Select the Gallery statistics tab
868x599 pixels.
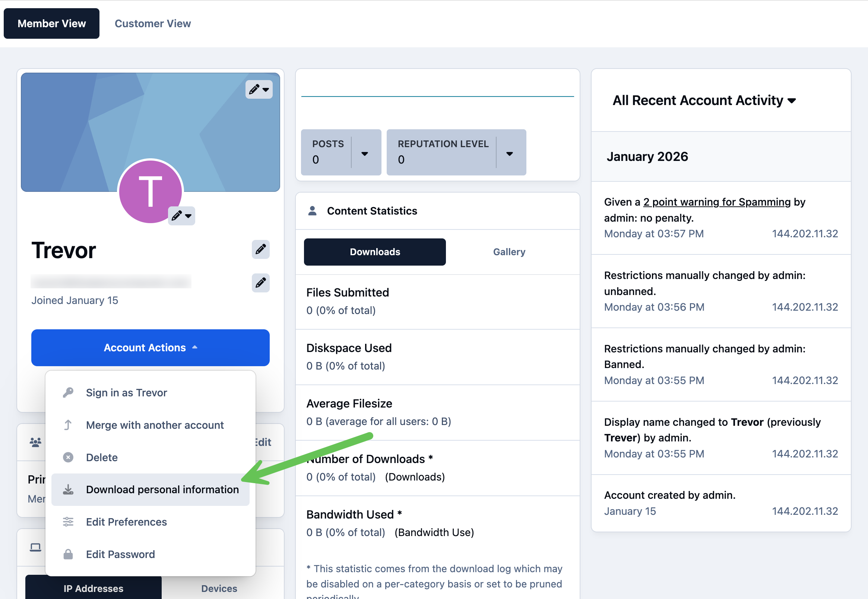509,252
